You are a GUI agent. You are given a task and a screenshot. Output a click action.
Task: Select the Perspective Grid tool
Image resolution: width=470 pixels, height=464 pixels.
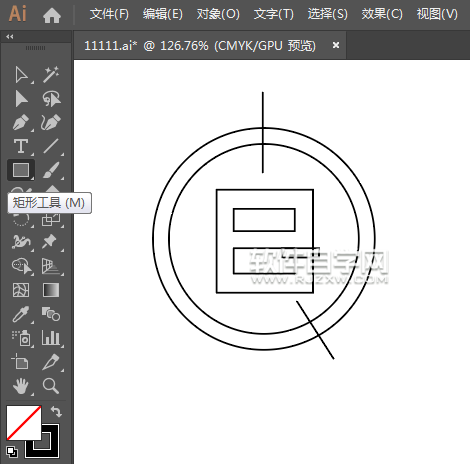click(51, 266)
